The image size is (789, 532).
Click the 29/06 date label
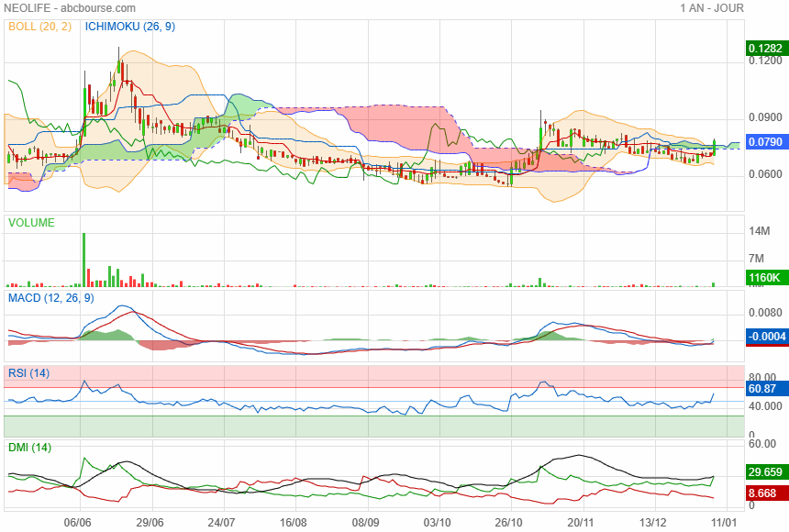(150, 523)
